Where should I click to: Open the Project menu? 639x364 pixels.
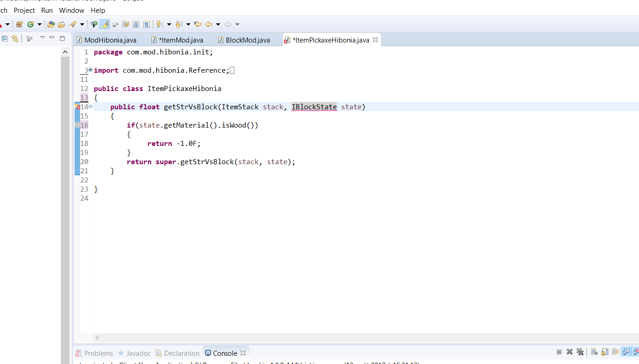click(x=24, y=10)
